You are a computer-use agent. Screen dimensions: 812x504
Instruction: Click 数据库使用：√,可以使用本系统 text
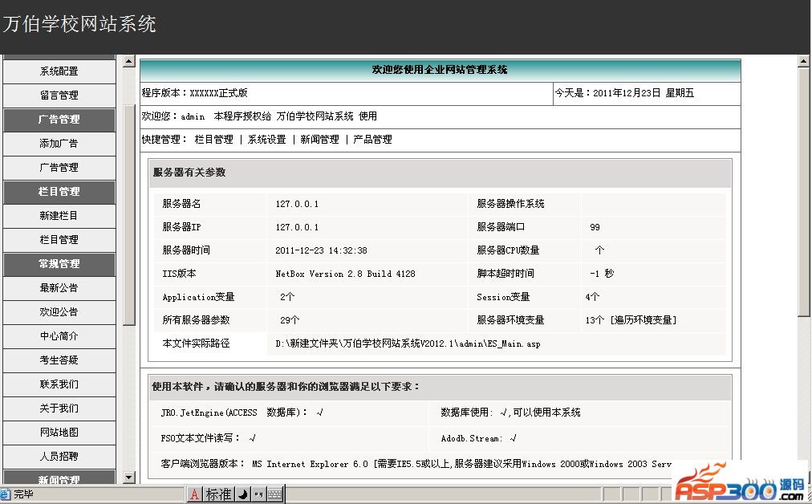point(510,413)
